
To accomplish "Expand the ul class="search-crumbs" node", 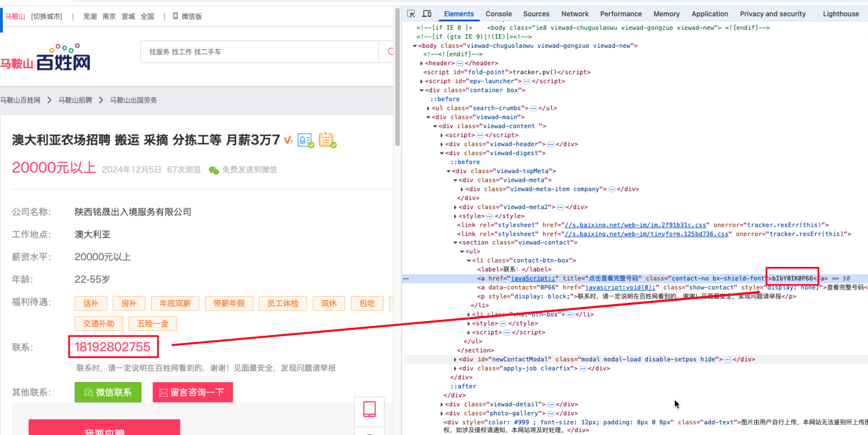I will 428,108.
